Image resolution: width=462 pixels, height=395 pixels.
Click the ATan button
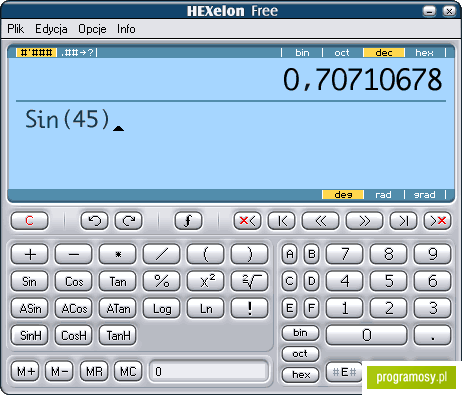[x=118, y=308]
